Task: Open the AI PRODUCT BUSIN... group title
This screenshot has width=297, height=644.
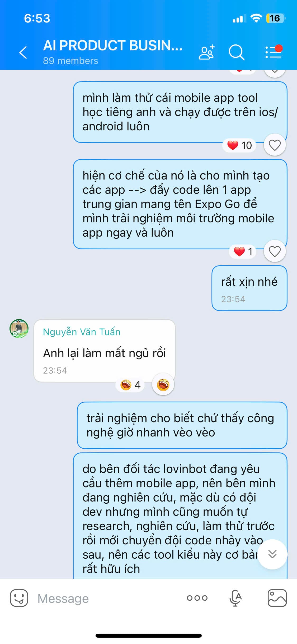Action: pos(113,45)
